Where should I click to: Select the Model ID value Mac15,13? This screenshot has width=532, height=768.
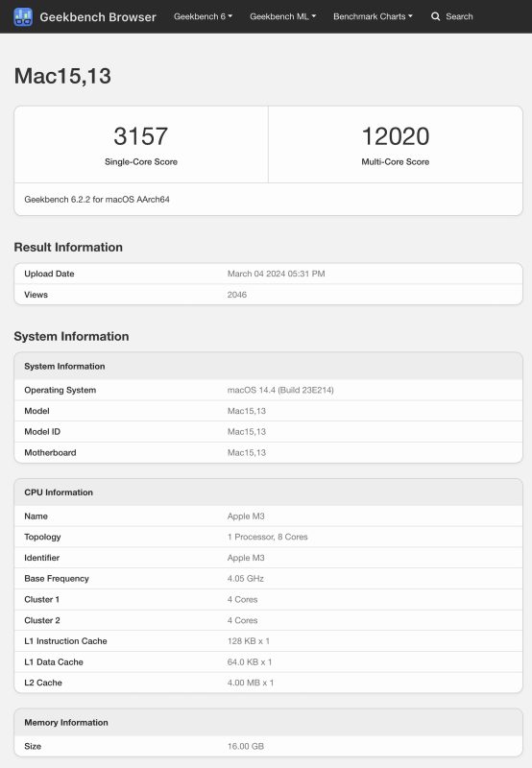point(247,431)
